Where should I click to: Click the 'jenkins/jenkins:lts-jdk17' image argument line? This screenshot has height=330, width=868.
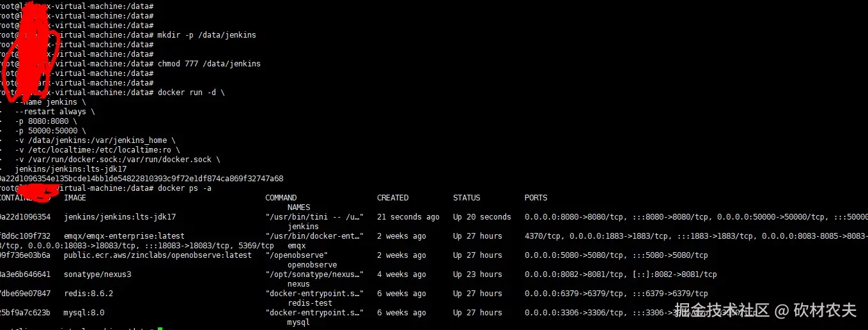[71, 169]
